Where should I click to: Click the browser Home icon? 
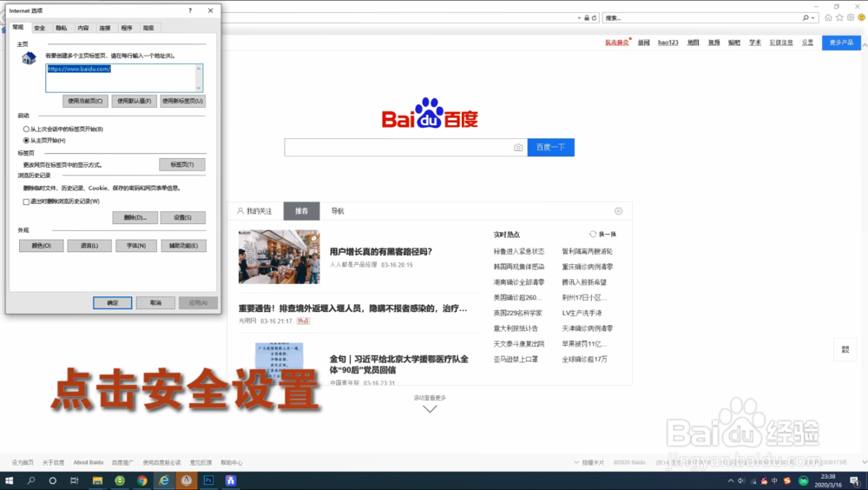pos(828,17)
